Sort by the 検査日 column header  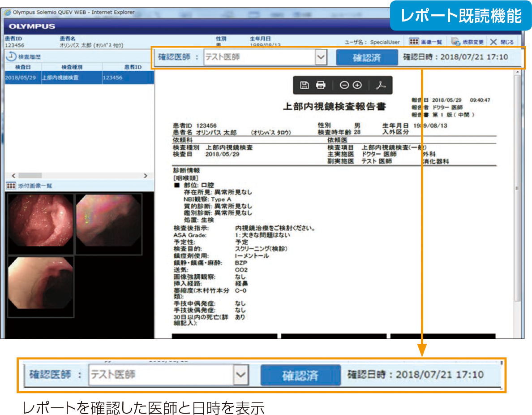(x=22, y=67)
